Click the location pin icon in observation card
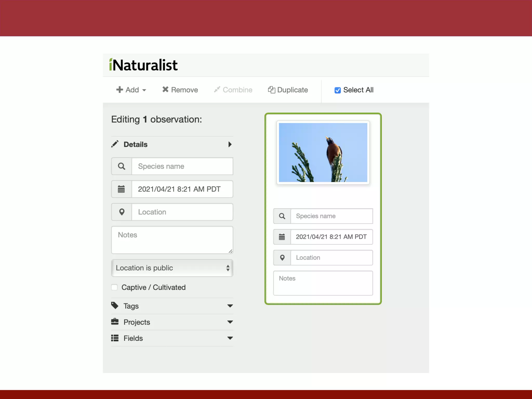The width and height of the screenshot is (532, 399). pyautogui.click(x=282, y=258)
